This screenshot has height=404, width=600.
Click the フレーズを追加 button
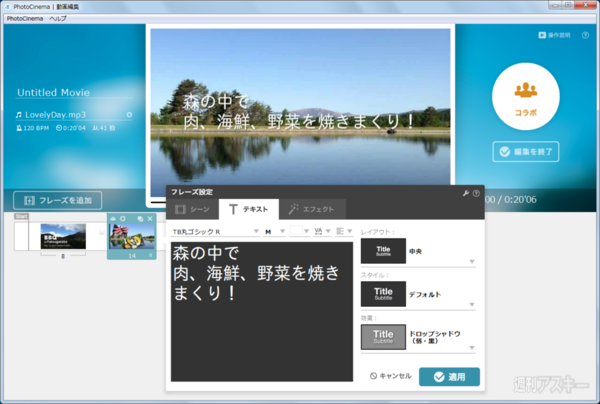58,200
